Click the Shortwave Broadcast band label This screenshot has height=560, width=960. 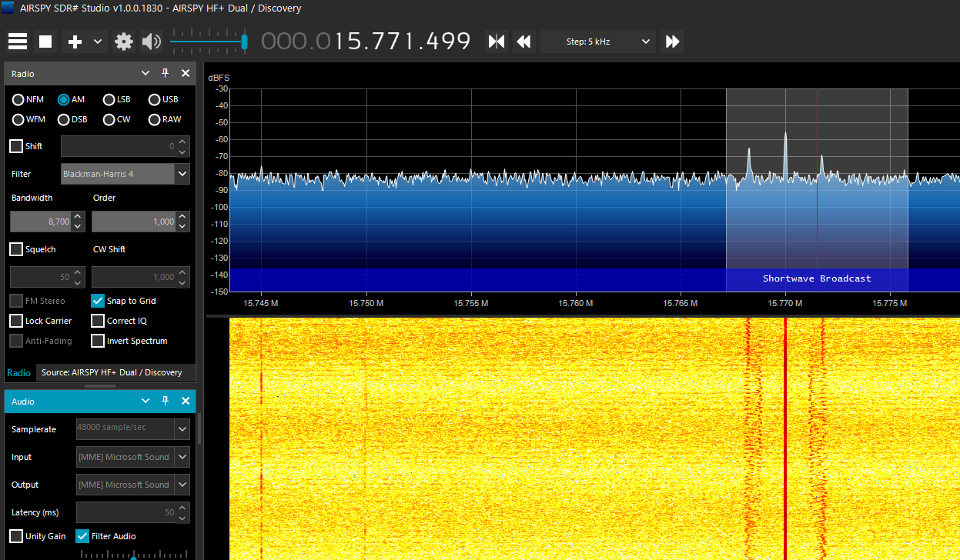tap(817, 278)
